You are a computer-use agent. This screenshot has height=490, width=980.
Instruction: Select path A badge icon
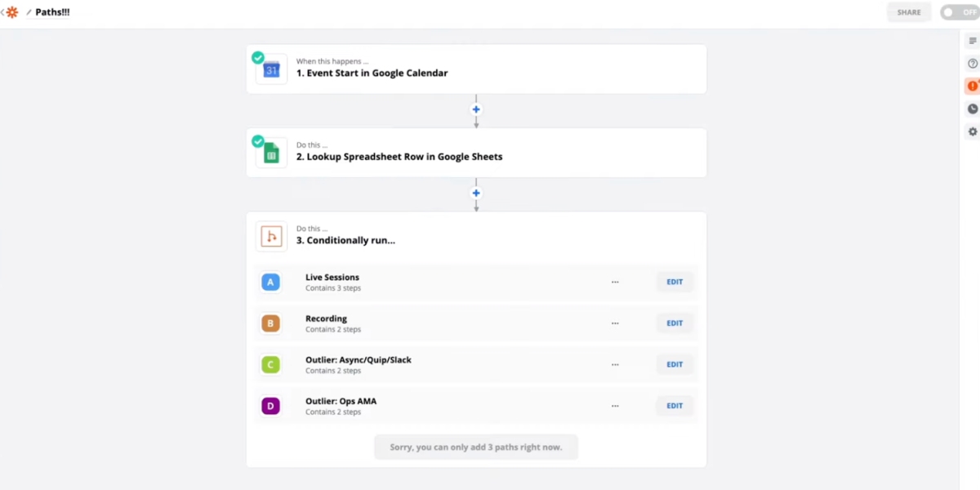click(x=270, y=282)
